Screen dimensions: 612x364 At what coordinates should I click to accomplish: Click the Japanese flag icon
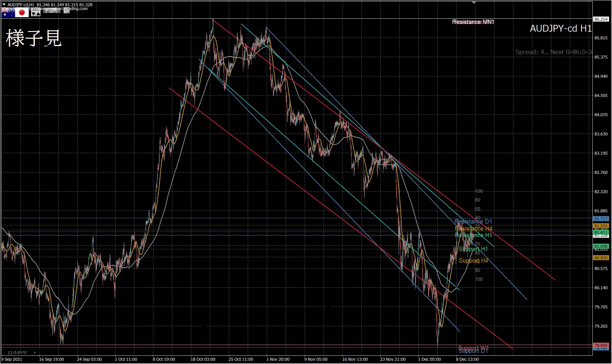(22, 12)
